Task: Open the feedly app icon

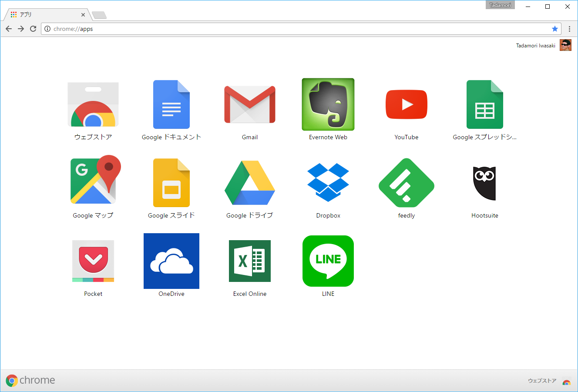Action: click(407, 183)
